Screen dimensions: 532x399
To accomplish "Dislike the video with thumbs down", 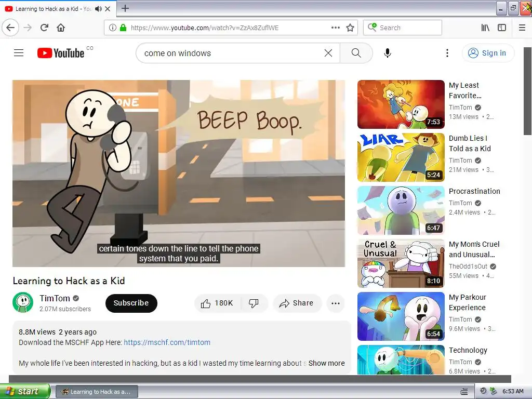I will [254, 303].
